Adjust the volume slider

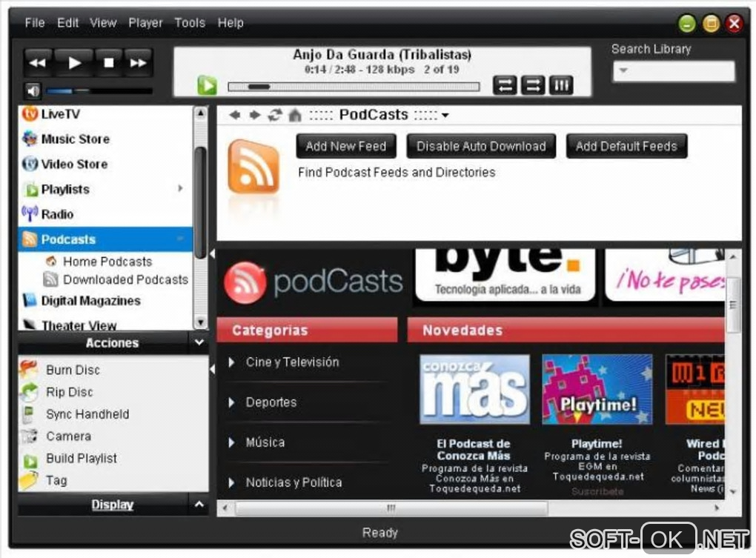(99, 90)
